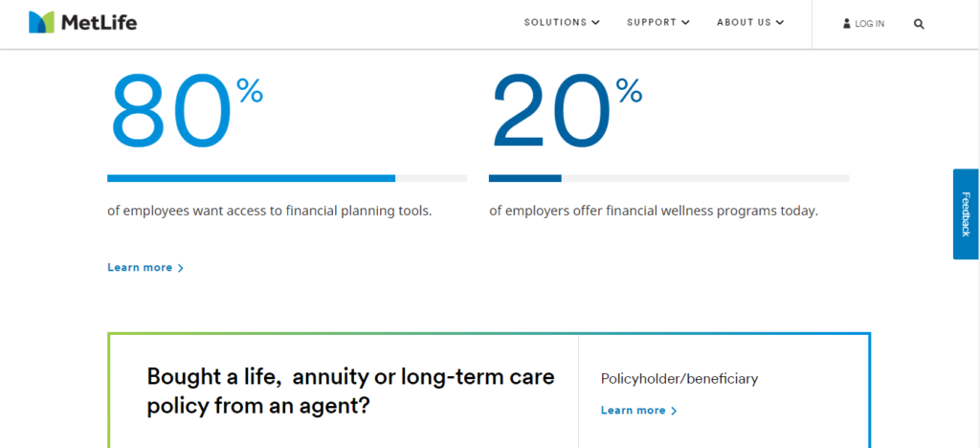Click the Policyholder/beneficiary heading

pyautogui.click(x=679, y=379)
